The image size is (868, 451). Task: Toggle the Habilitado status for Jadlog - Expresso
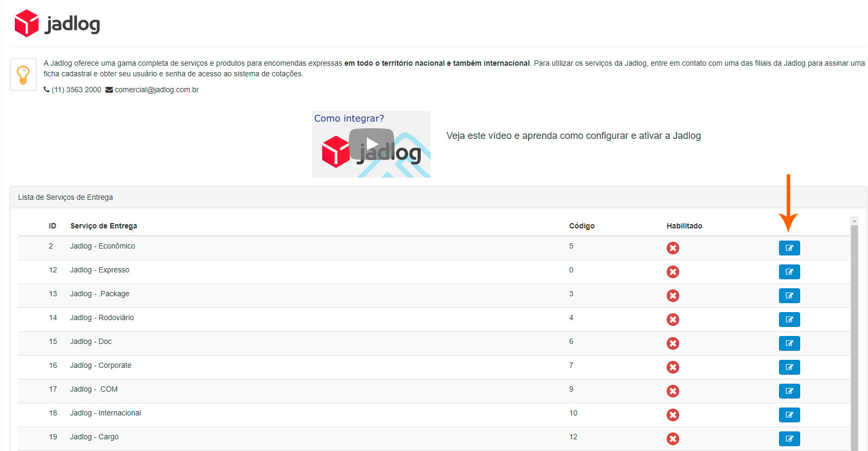673,272
